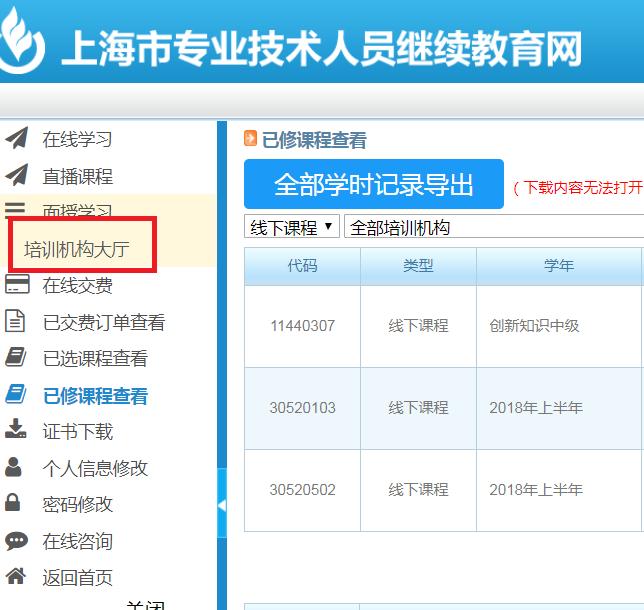This screenshot has width=644, height=610.
Task: Click the blue book icon beside 已修课程查看
Action: click(16, 394)
